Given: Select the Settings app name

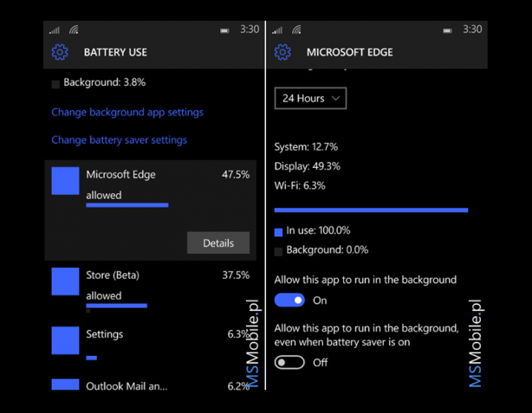Looking at the screenshot, I should tap(105, 334).
